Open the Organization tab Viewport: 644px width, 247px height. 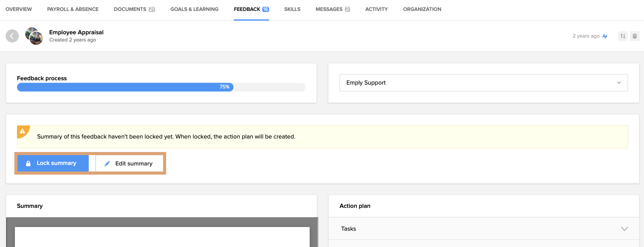422,9
